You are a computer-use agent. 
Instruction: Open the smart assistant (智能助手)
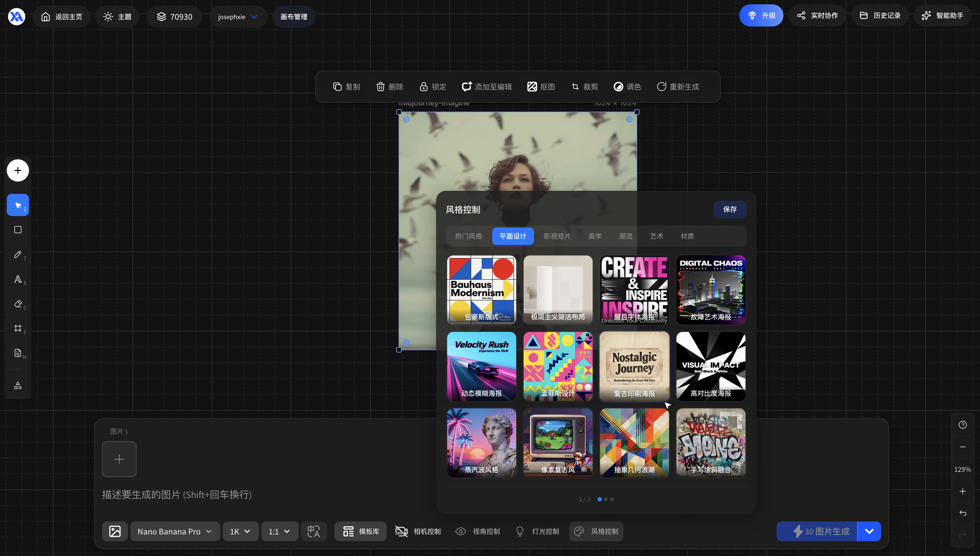click(942, 15)
